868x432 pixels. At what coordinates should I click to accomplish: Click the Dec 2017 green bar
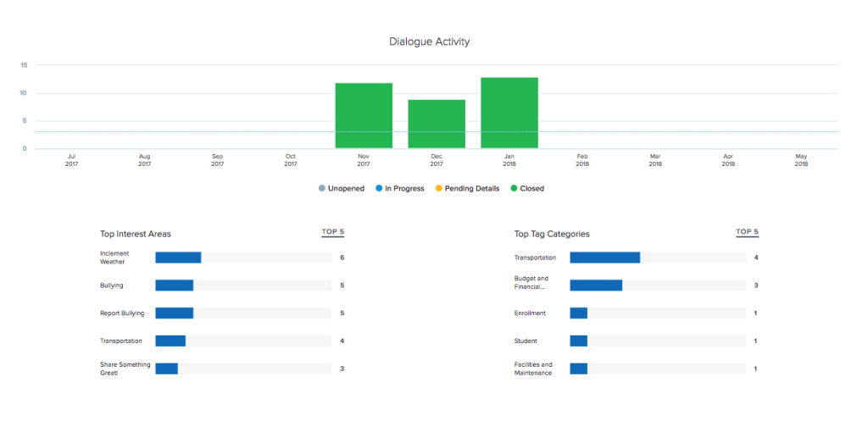[x=437, y=125]
